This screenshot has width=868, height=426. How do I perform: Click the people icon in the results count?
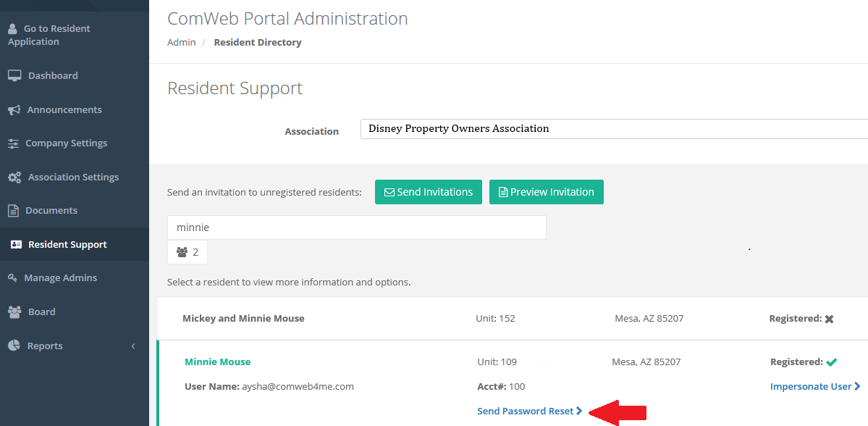tap(182, 252)
